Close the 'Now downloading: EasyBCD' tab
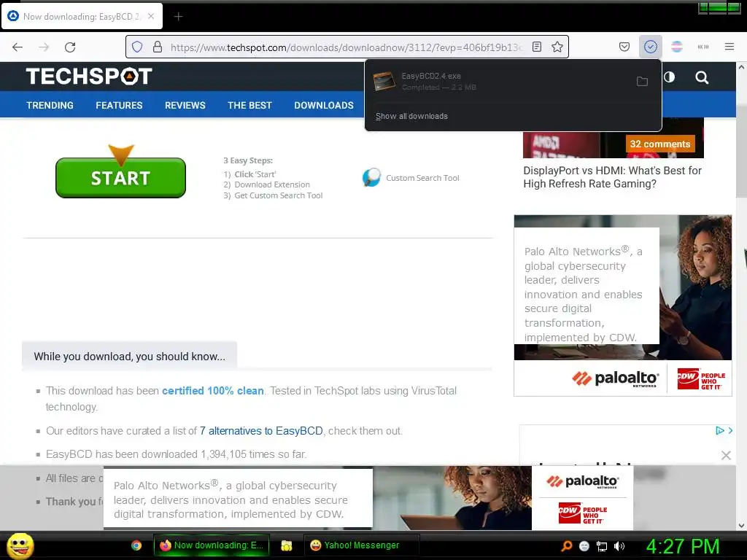This screenshot has width=747, height=560. (151, 16)
